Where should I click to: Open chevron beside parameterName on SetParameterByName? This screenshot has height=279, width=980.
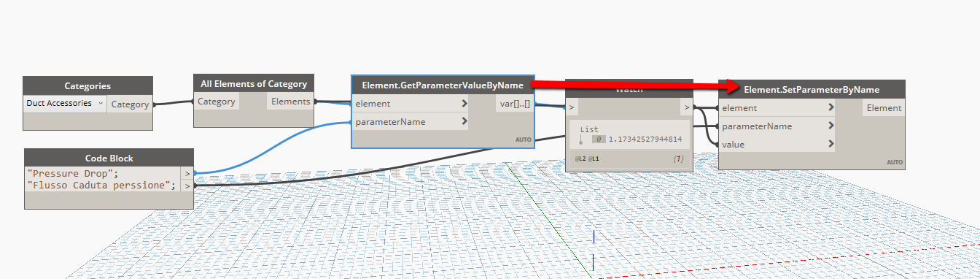point(831,126)
